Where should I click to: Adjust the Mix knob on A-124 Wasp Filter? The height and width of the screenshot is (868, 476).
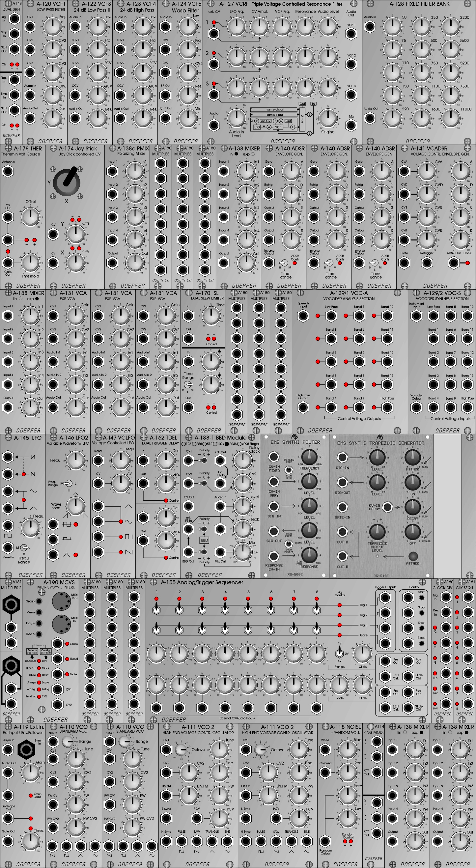(188, 118)
